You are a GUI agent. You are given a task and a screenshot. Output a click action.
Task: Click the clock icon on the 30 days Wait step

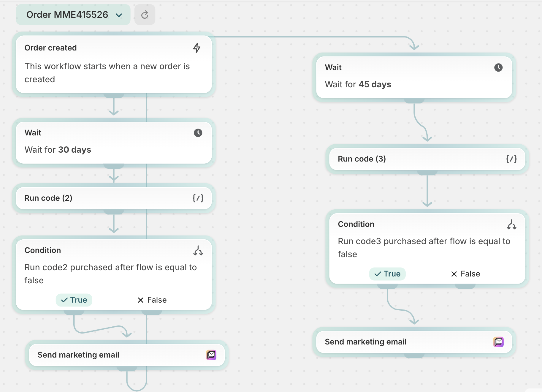pos(198,133)
